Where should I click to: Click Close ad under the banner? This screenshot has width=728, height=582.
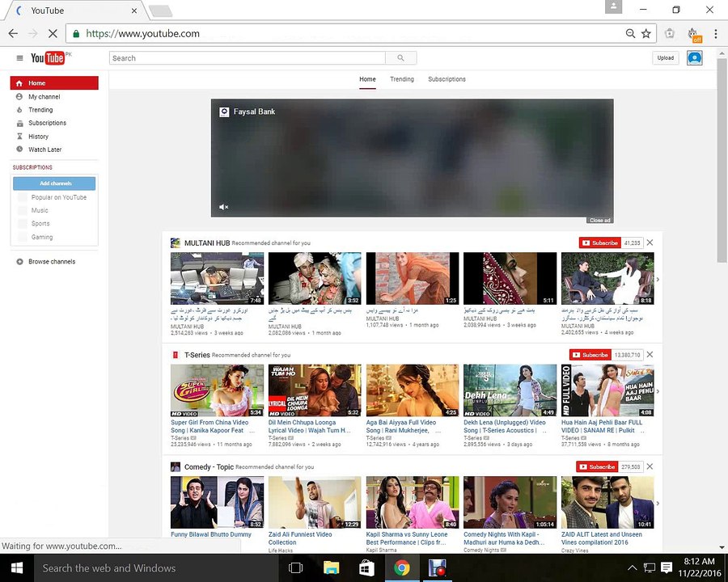tap(600, 220)
